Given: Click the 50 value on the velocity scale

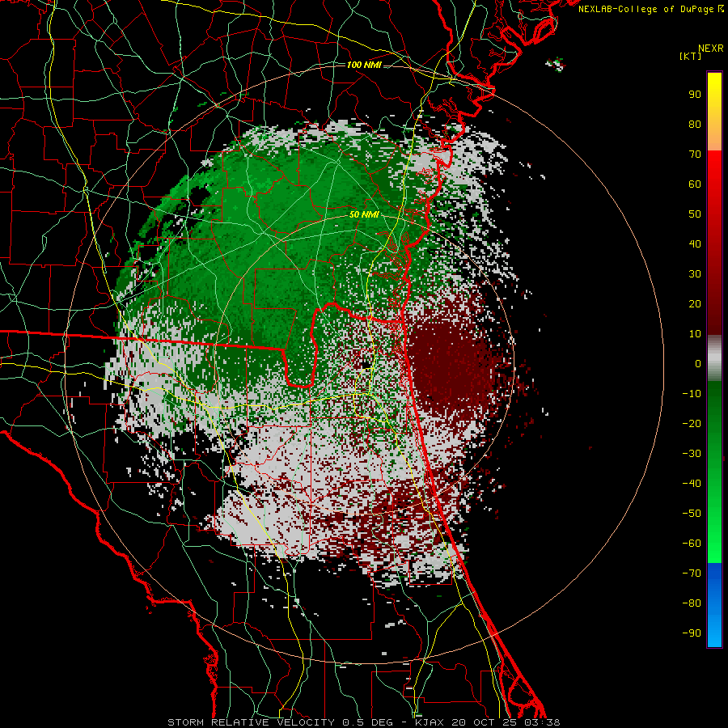Looking at the screenshot, I should [x=695, y=214].
